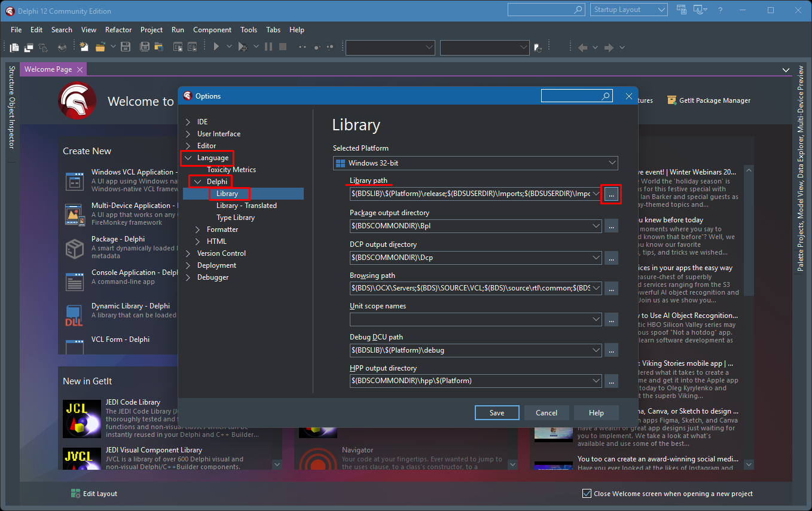Open the Refactor menu
This screenshot has width=812, height=511.
click(x=118, y=30)
